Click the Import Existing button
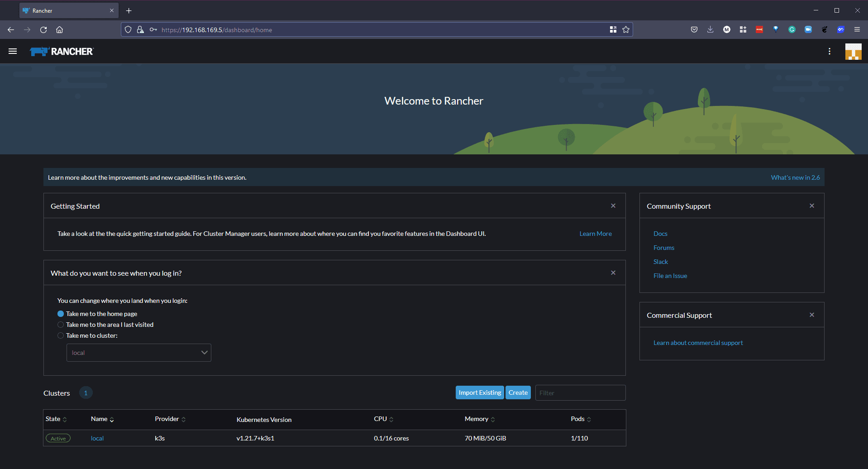Image resolution: width=868 pixels, height=469 pixels. (480, 392)
